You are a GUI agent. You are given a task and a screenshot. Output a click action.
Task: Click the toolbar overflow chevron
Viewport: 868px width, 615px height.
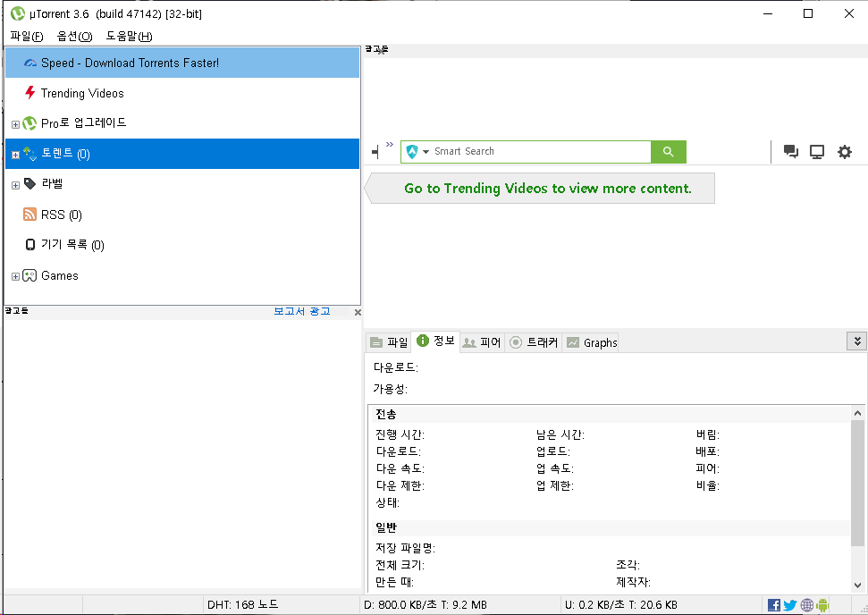tap(390, 145)
